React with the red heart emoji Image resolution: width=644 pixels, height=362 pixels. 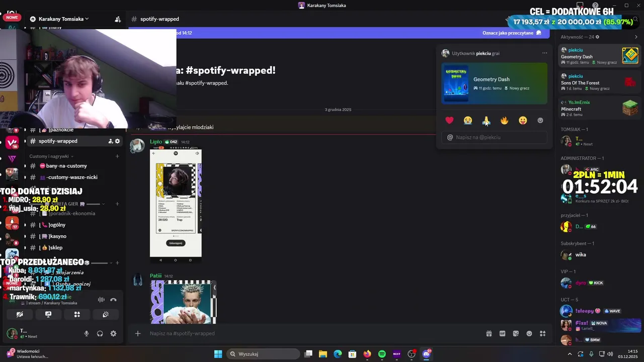(449, 120)
